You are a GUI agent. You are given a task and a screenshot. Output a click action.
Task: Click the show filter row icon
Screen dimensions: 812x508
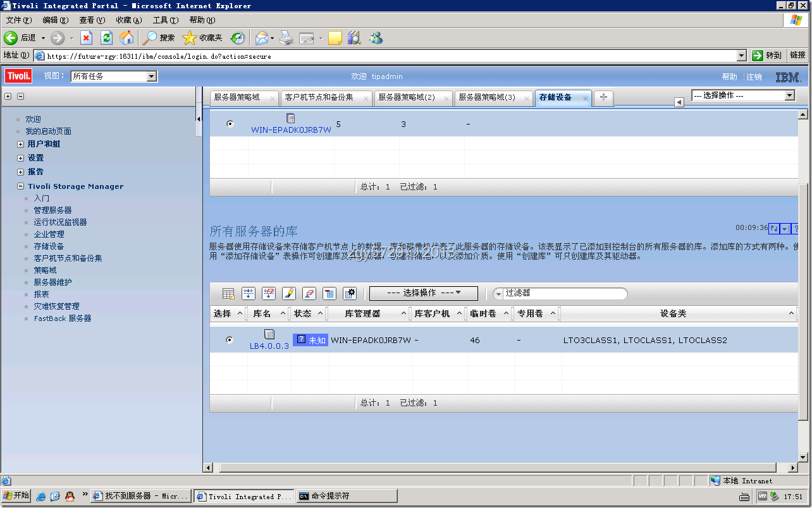(249, 293)
